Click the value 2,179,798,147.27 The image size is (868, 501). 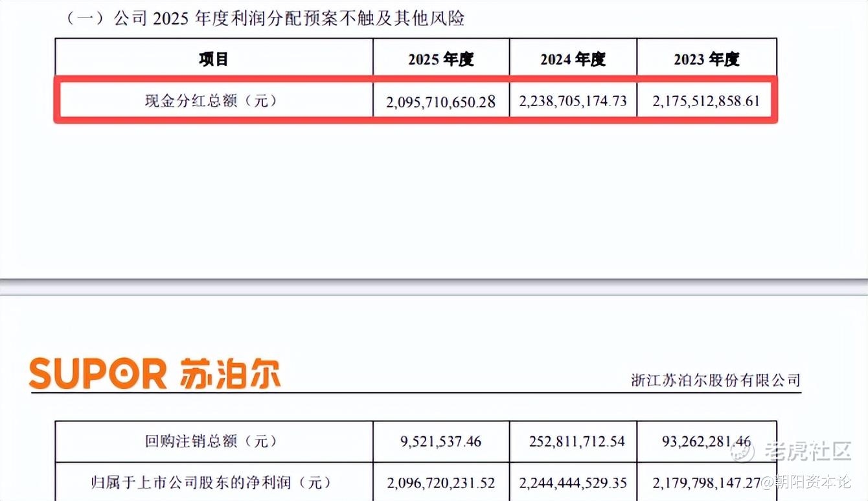pyautogui.click(x=707, y=482)
